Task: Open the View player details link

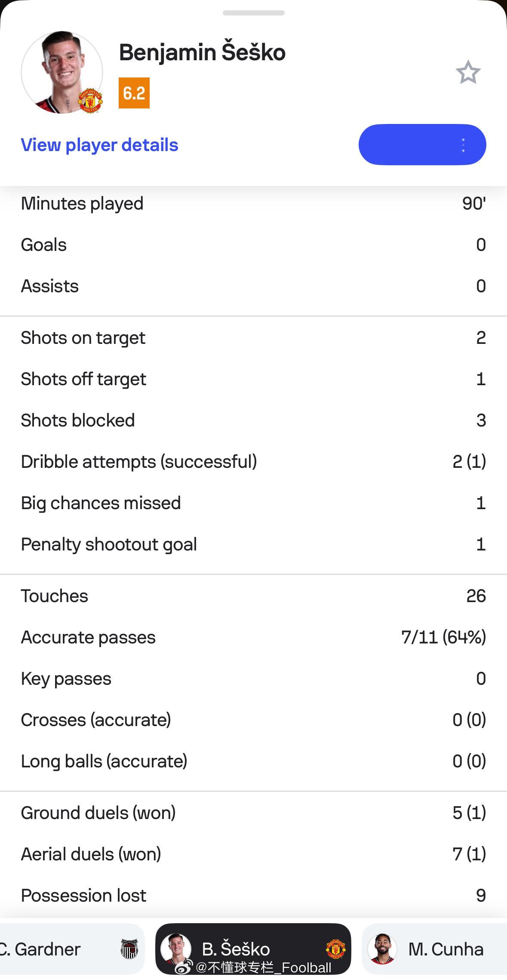Action: pyautogui.click(x=99, y=145)
